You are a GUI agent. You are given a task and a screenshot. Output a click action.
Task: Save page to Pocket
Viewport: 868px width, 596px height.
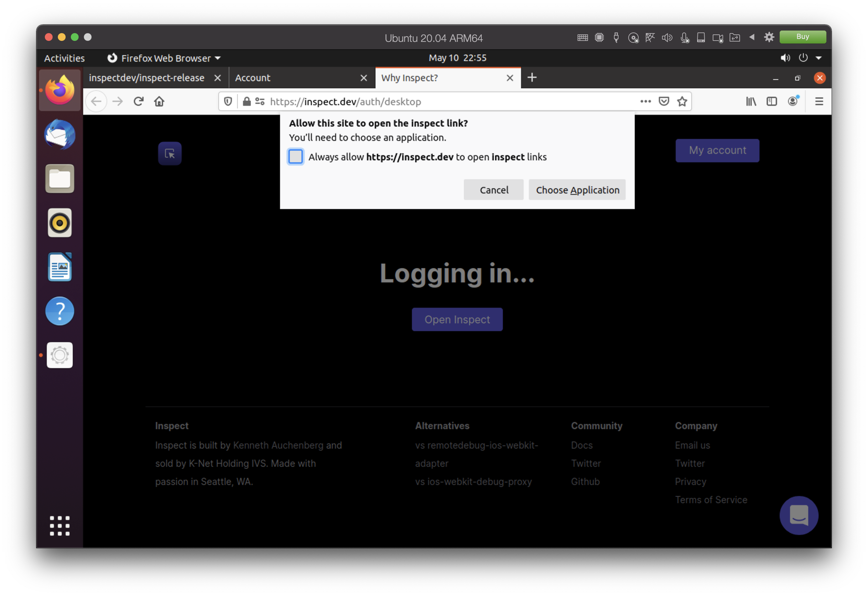(663, 101)
